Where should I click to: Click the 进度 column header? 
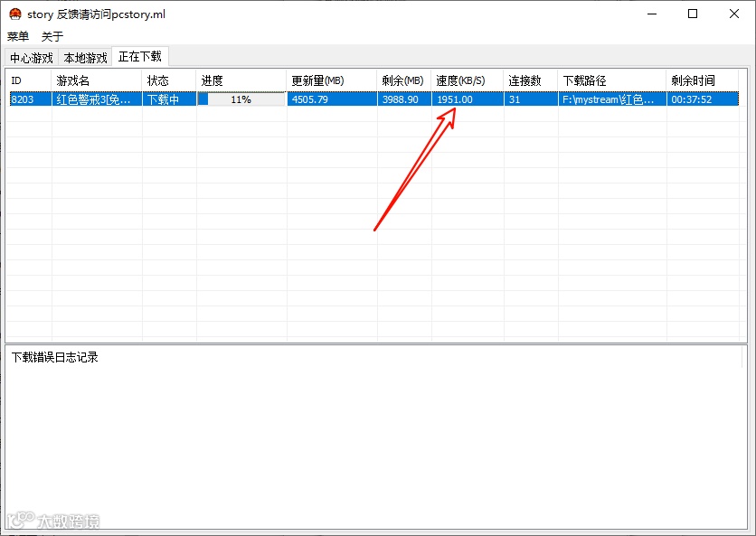click(x=241, y=80)
